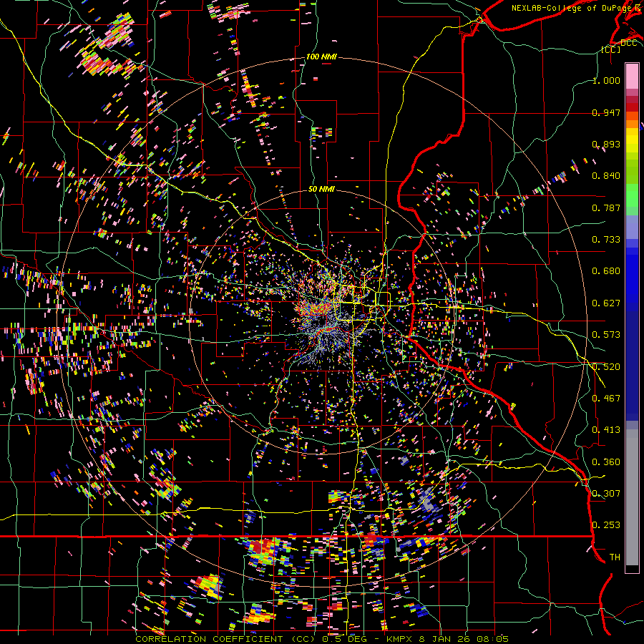This screenshot has height=644, width=644.
Task: Select the 0.253 scale value
Action: tap(606, 525)
